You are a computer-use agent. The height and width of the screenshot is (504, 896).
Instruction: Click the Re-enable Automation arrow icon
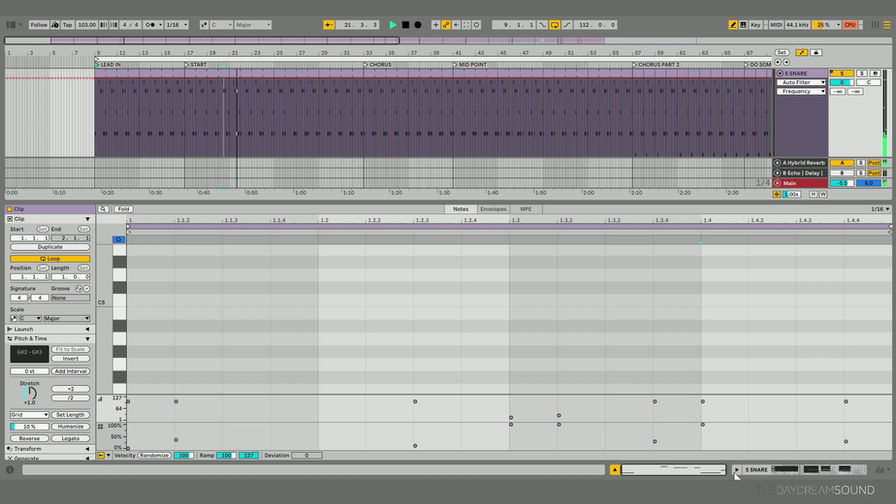456,25
